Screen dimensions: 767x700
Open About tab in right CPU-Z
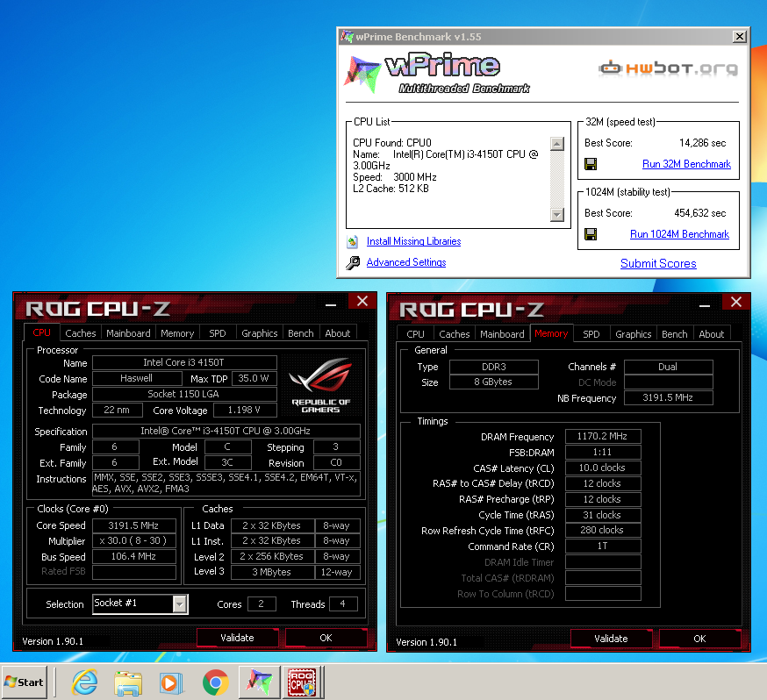711,334
